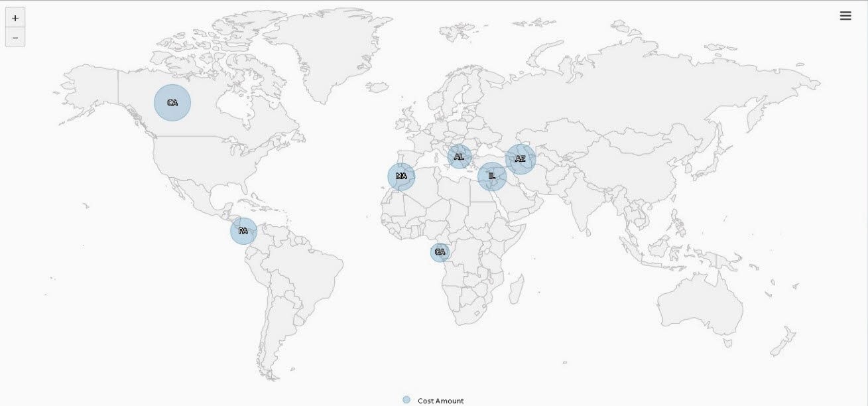Image resolution: width=868 pixels, height=406 pixels.
Task: Open the chart hamburger menu
Action: click(845, 16)
